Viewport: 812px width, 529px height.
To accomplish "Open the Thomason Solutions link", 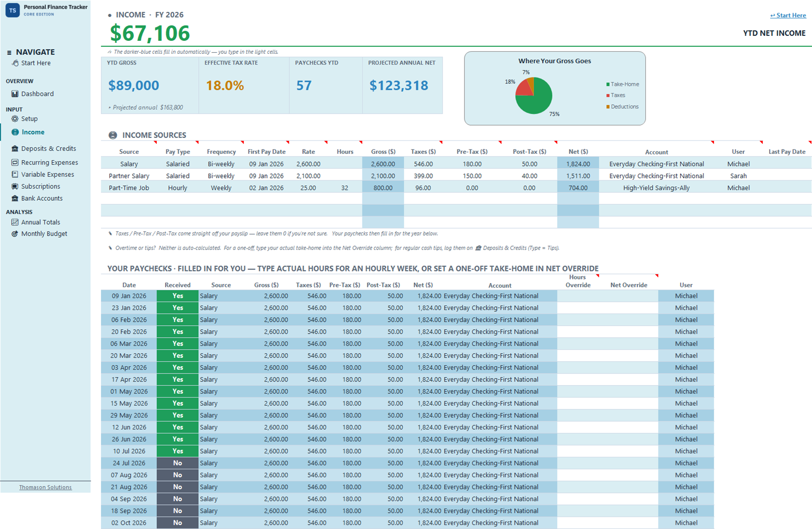I will click(45, 487).
